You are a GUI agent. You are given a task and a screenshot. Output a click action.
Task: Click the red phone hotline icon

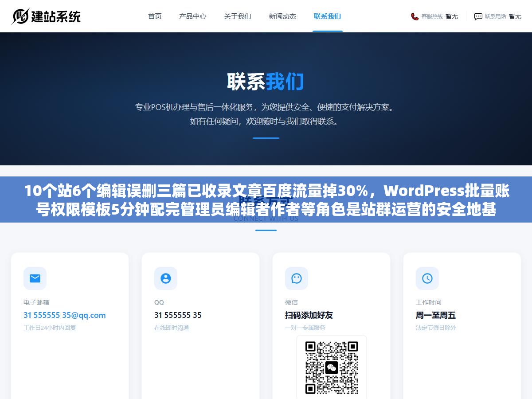(x=415, y=16)
